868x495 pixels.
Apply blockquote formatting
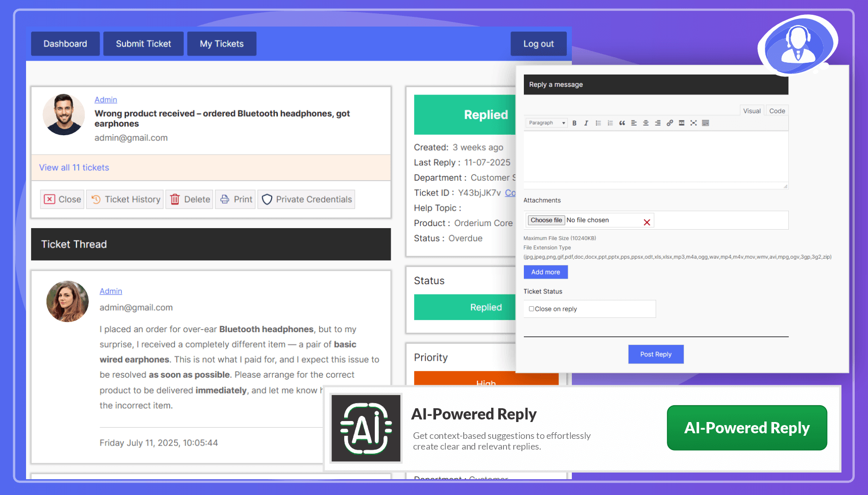[x=622, y=123]
